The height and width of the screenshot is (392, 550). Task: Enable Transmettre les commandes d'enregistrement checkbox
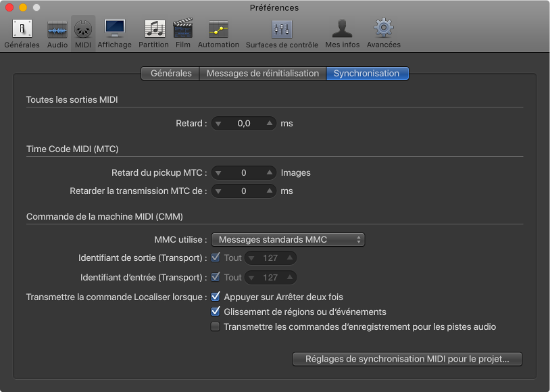[x=216, y=327]
